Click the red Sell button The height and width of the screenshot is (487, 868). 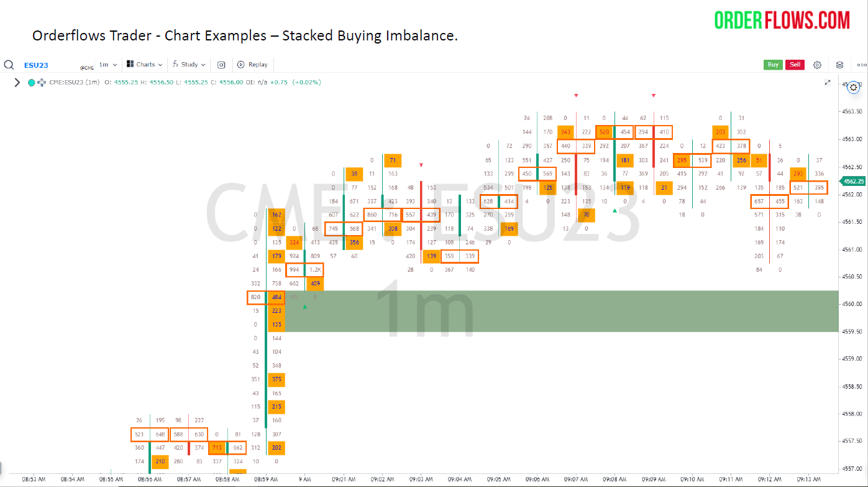click(795, 65)
